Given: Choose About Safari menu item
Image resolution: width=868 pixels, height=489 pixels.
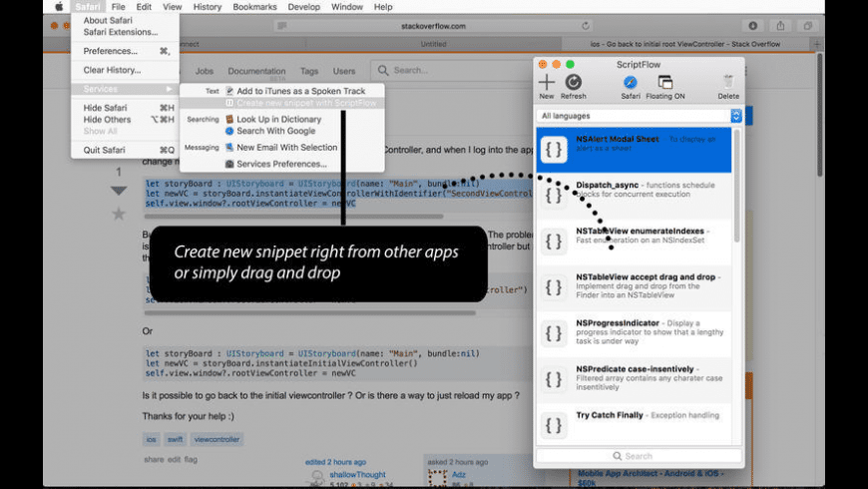Looking at the screenshot, I should (125, 20).
